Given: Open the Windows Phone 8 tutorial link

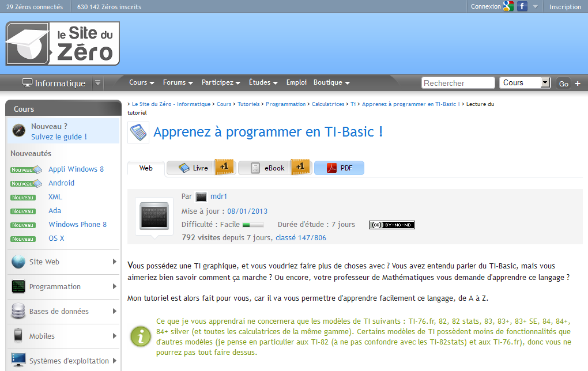Looking at the screenshot, I should coord(78,225).
